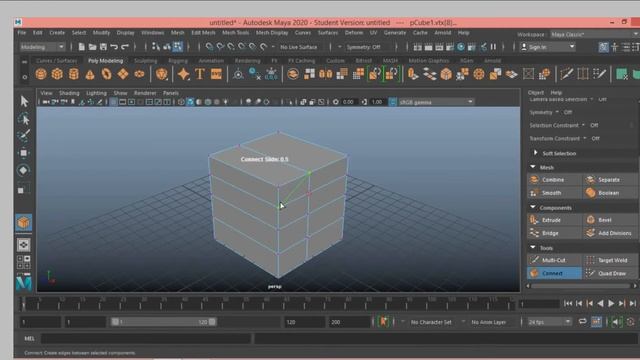Click the Save Scene disk icon
This screenshot has height=360, width=640.
pos(103,47)
